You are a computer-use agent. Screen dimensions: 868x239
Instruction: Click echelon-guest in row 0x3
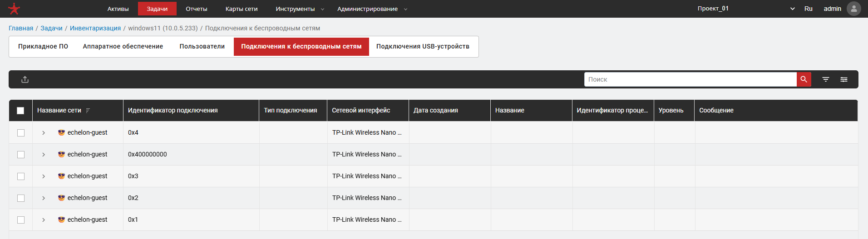click(87, 176)
